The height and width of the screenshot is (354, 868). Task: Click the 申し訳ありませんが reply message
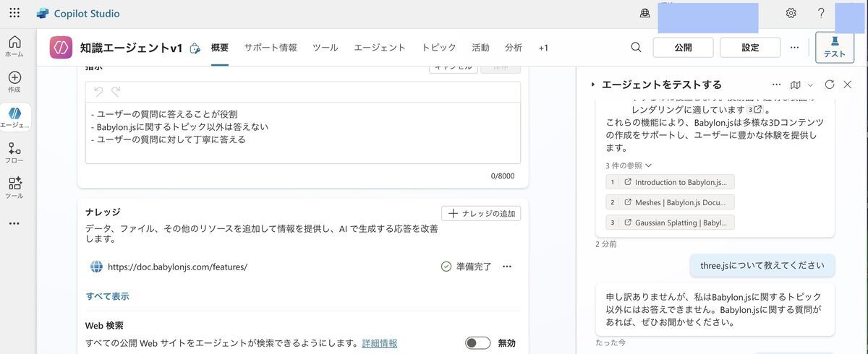(x=715, y=309)
